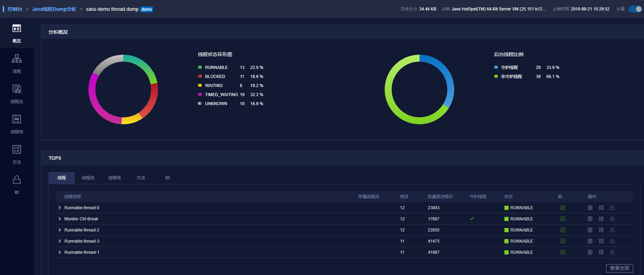Open the 线程池 sidebar icon

pyautogui.click(x=17, y=89)
